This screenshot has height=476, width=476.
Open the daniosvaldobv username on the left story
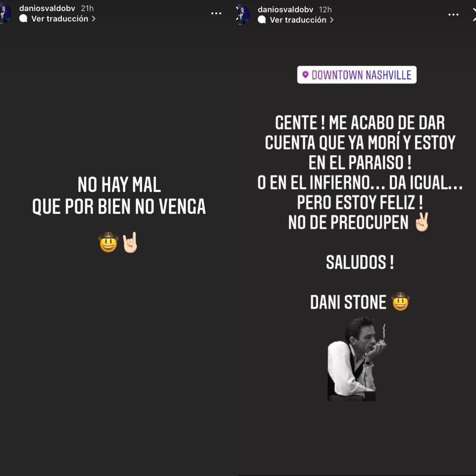(x=47, y=8)
